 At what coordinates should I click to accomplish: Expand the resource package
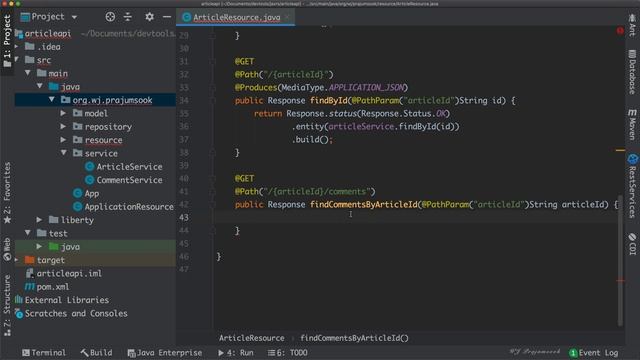pyautogui.click(x=63, y=140)
